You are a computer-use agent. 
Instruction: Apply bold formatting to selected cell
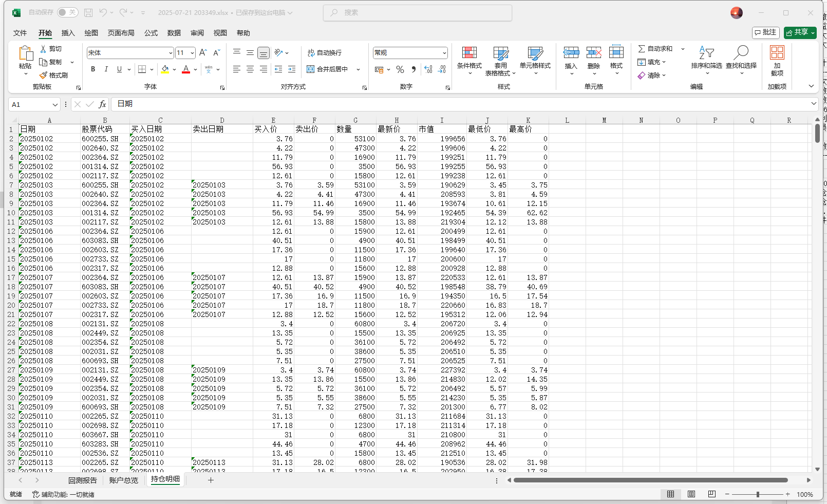(x=93, y=69)
